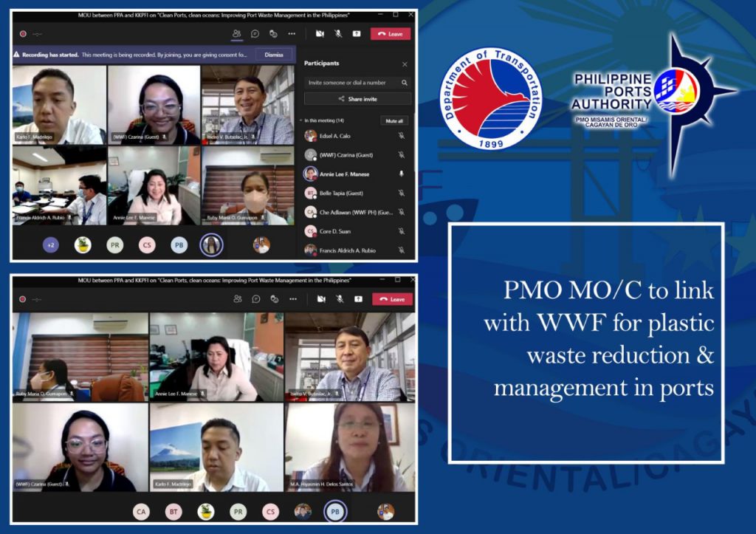This screenshot has height=534, width=756.
Task: Select Czarina's video tile in upper window
Action: coord(154,105)
